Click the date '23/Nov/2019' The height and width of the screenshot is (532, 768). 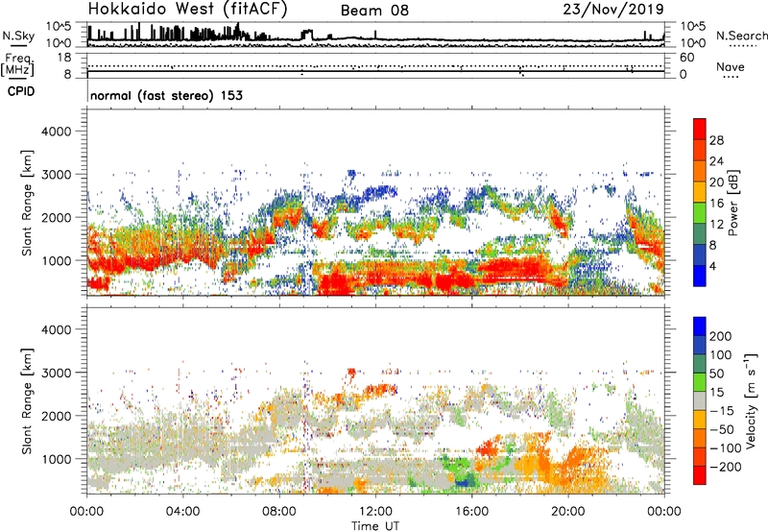613,10
